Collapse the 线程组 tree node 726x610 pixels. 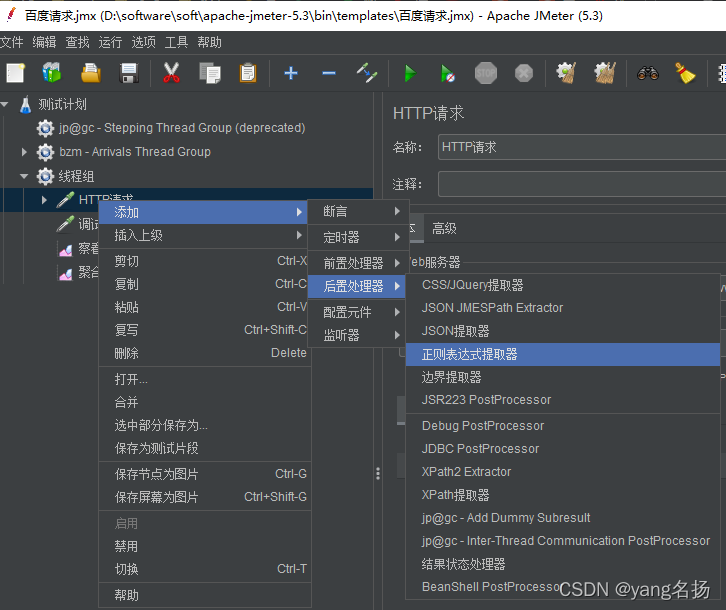pos(25,176)
